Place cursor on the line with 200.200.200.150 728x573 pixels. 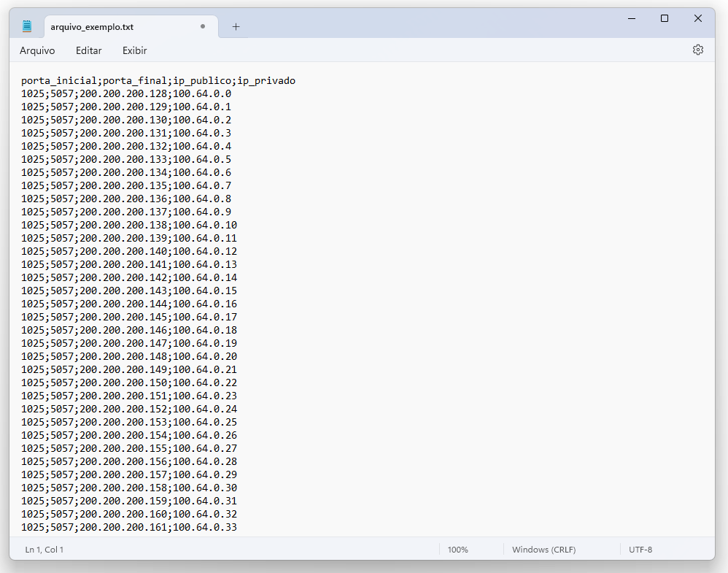coord(129,382)
